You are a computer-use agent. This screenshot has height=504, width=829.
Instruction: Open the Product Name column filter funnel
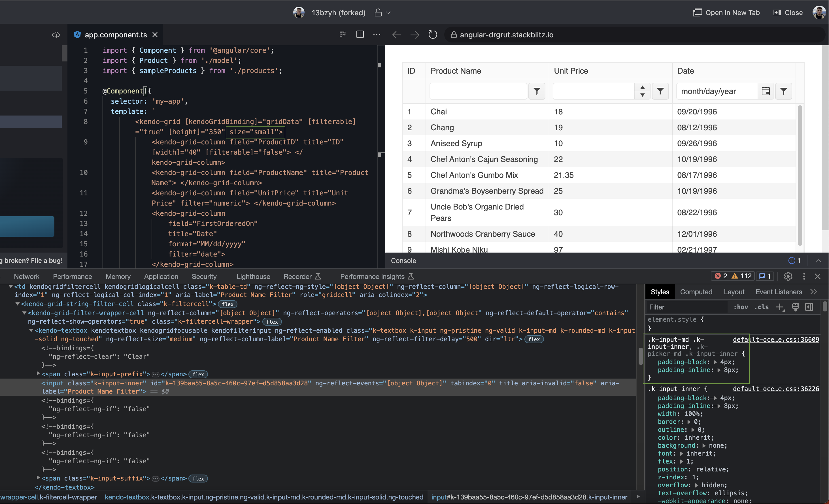(x=537, y=91)
